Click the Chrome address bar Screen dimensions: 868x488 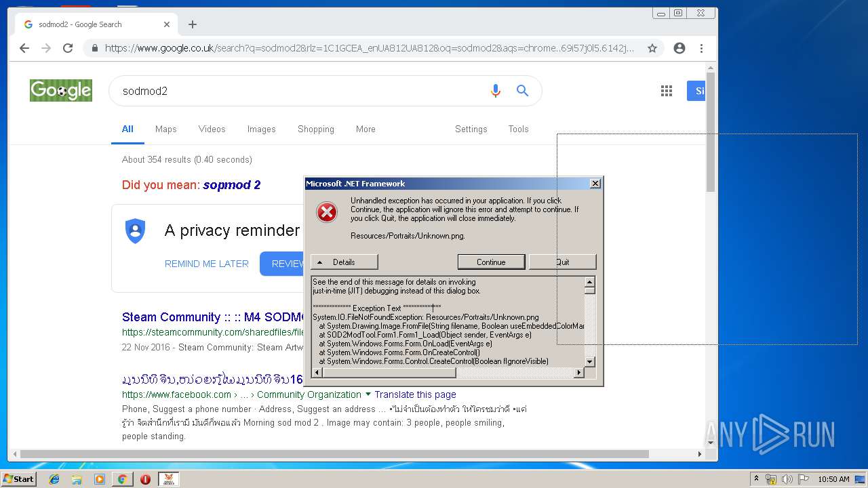pos(370,48)
